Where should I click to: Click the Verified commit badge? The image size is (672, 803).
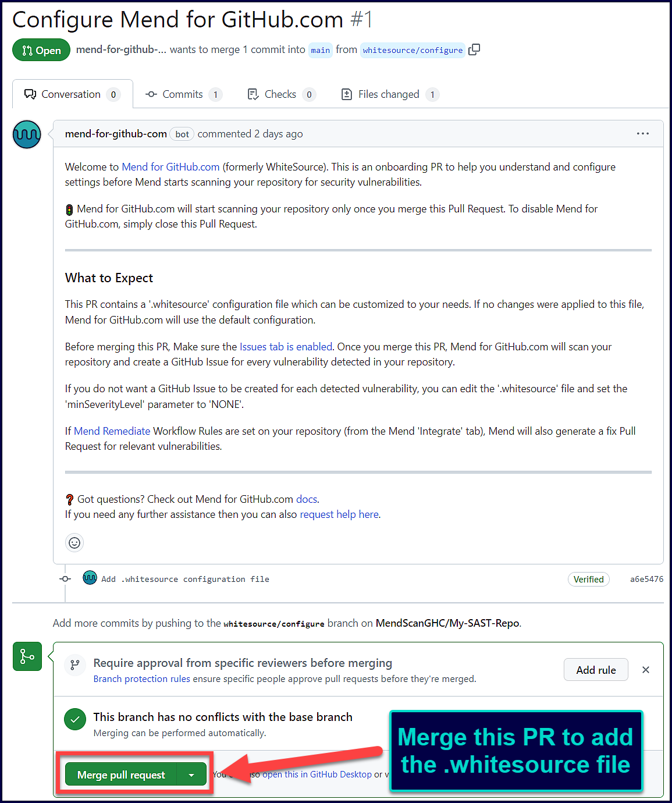pyautogui.click(x=588, y=579)
